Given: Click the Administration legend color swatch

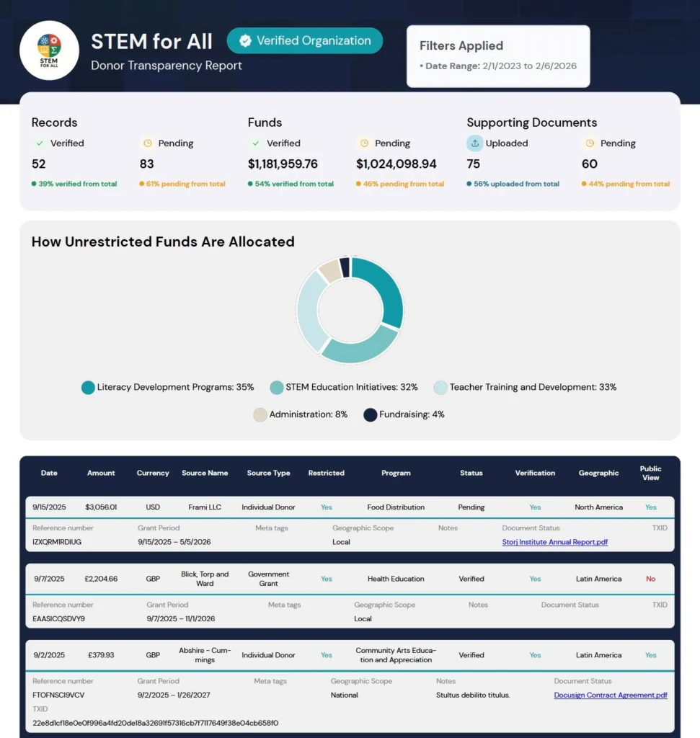Looking at the screenshot, I should point(260,414).
